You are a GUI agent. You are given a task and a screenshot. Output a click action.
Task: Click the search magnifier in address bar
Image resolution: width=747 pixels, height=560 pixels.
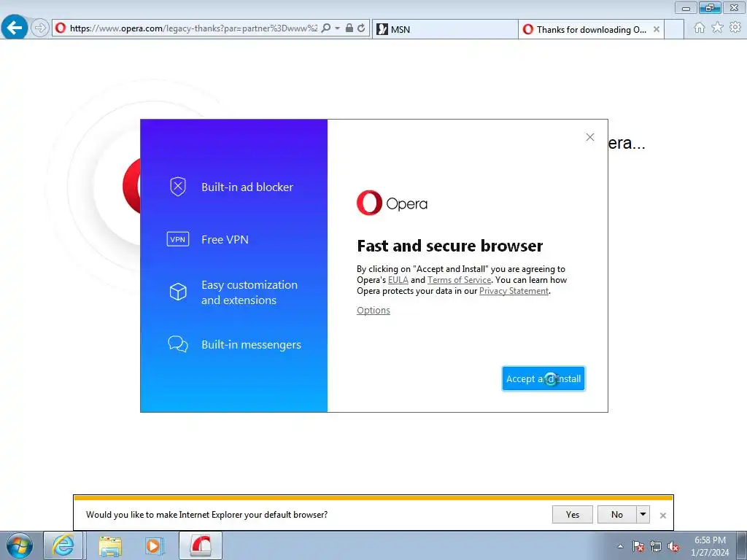pyautogui.click(x=326, y=28)
